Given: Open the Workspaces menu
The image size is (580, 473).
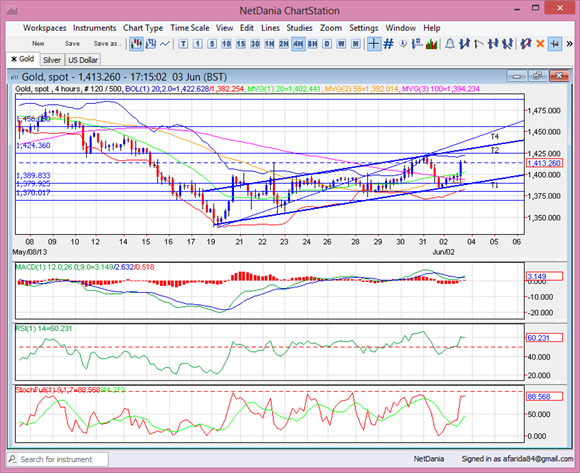Looking at the screenshot, I should coord(45,28).
